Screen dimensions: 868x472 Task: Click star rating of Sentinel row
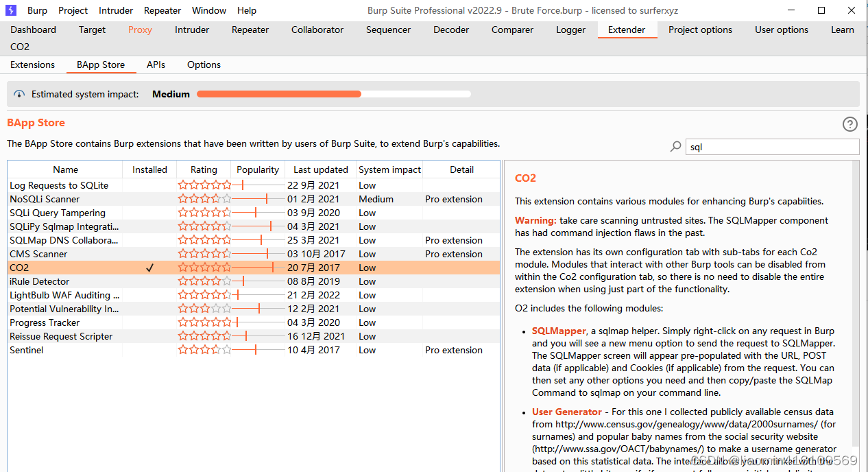[204, 350]
